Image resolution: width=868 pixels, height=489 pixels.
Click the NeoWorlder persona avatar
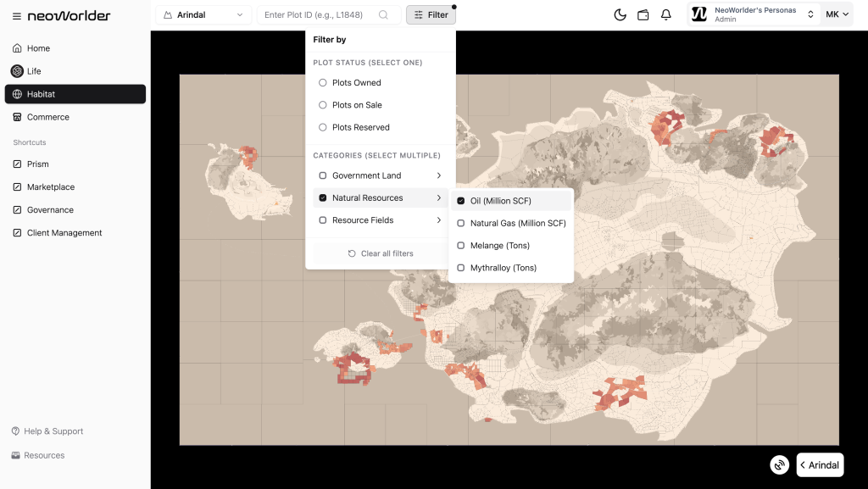[699, 14]
